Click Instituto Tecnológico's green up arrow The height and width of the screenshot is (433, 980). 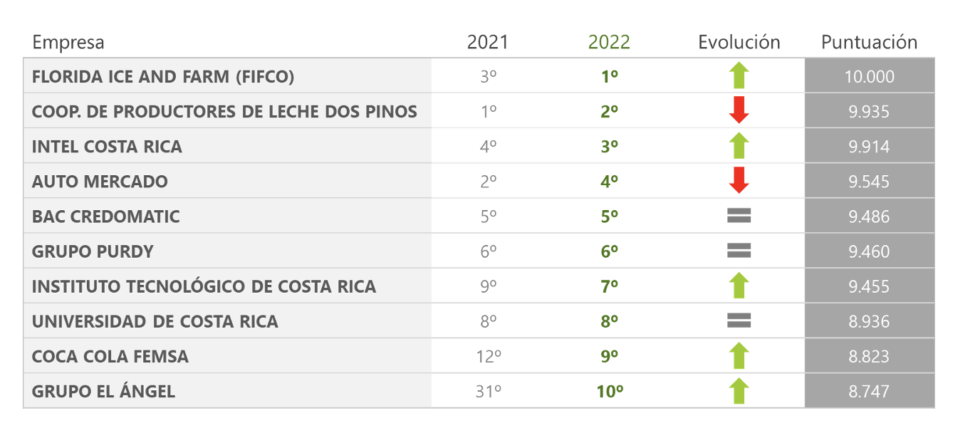click(739, 286)
